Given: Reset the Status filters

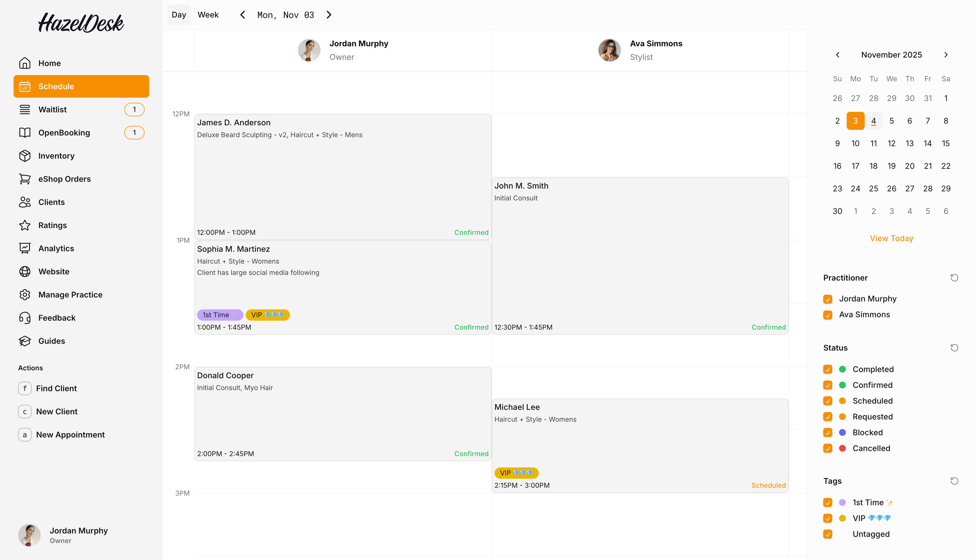Looking at the screenshot, I should pos(954,348).
